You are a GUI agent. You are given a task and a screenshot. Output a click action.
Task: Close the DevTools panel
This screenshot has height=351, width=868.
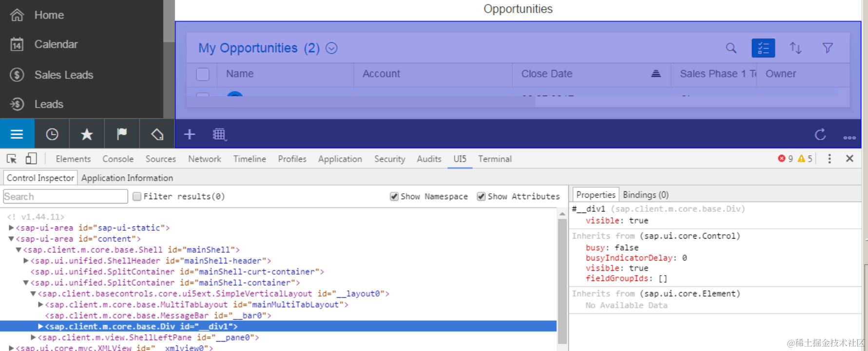(849, 158)
